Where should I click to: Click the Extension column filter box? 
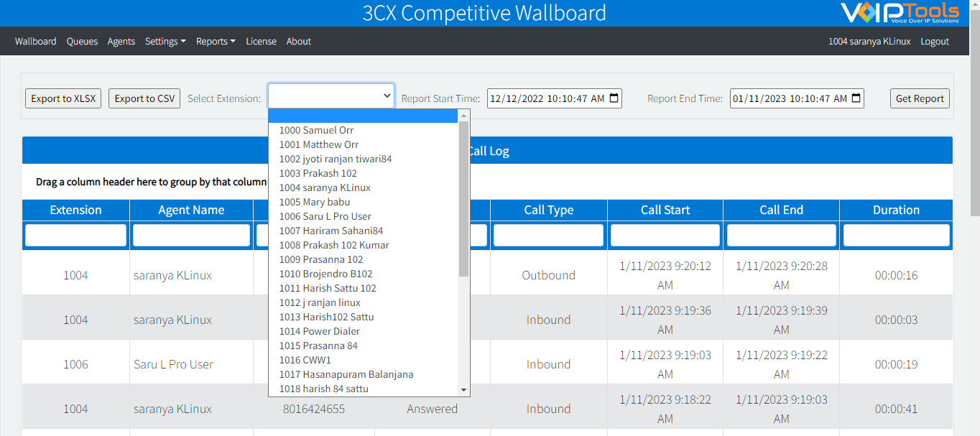point(75,235)
